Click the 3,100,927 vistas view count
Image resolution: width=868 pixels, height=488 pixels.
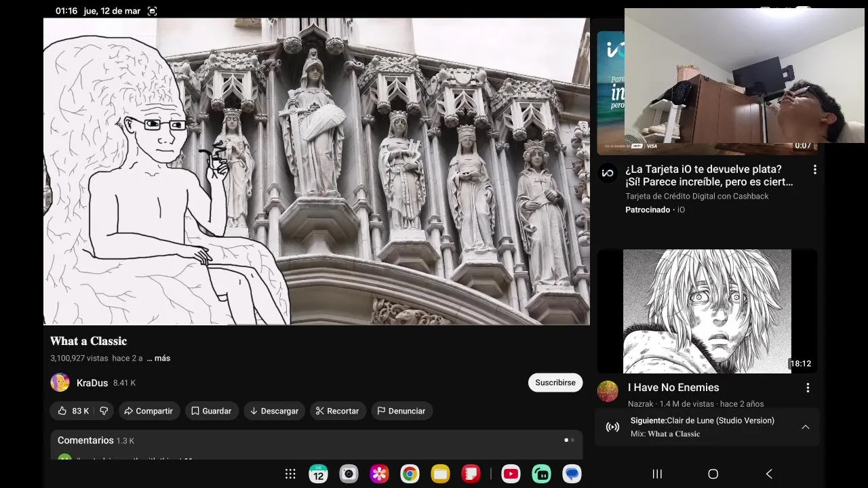coord(79,358)
